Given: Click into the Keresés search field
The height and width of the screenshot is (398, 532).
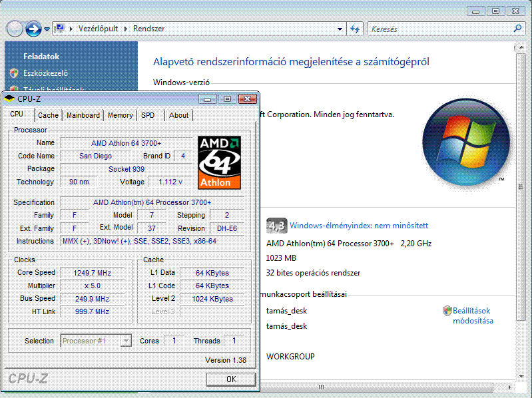Looking at the screenshot, I should point(439,29).
